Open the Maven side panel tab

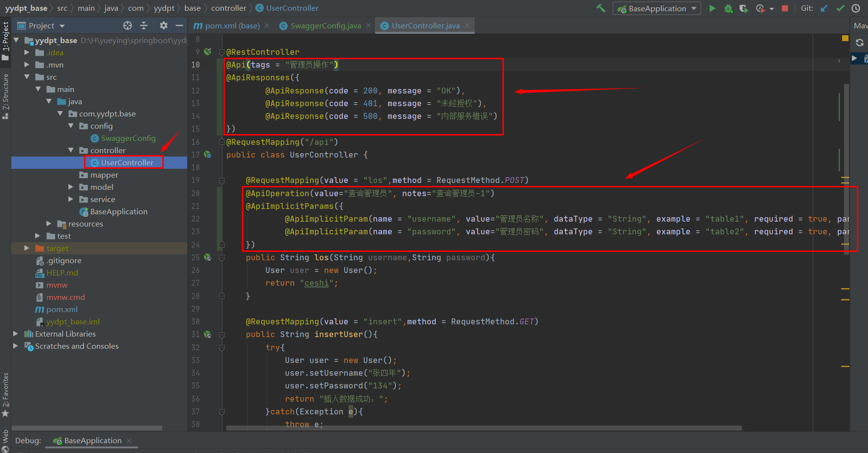[860, 25]
